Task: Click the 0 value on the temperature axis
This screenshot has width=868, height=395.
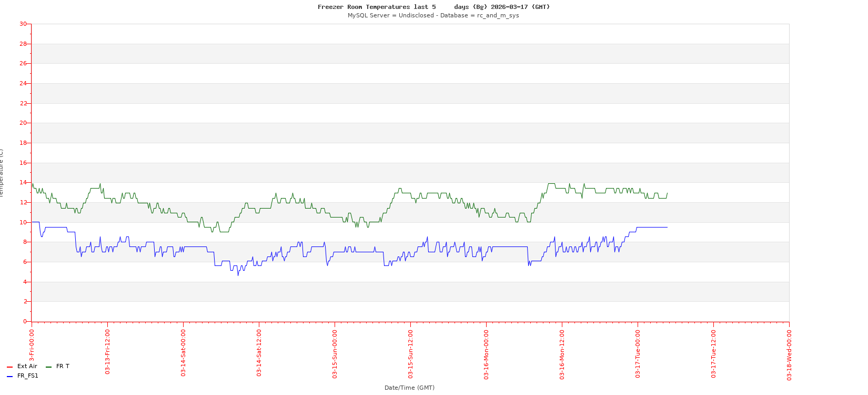Action: pyautogui.click(x=24, y=321)
